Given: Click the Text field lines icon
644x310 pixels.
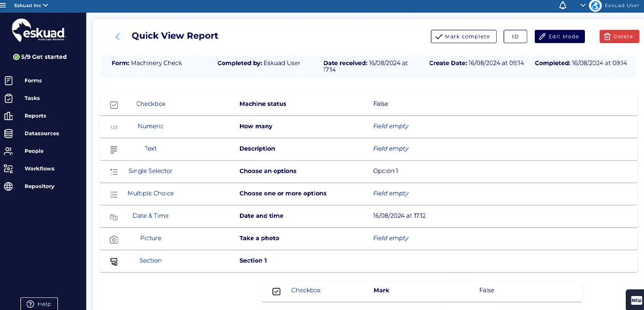Looking at the screenshot, I should (x=114, y=150).
